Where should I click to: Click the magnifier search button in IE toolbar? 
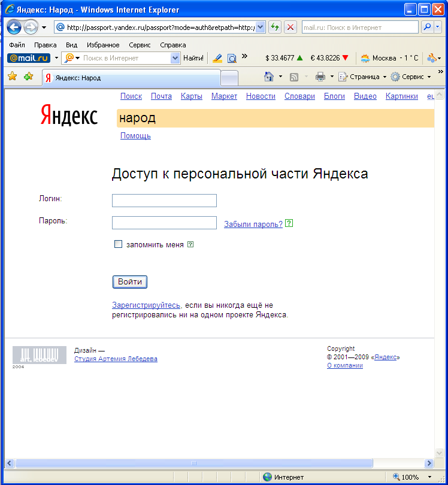427,27
